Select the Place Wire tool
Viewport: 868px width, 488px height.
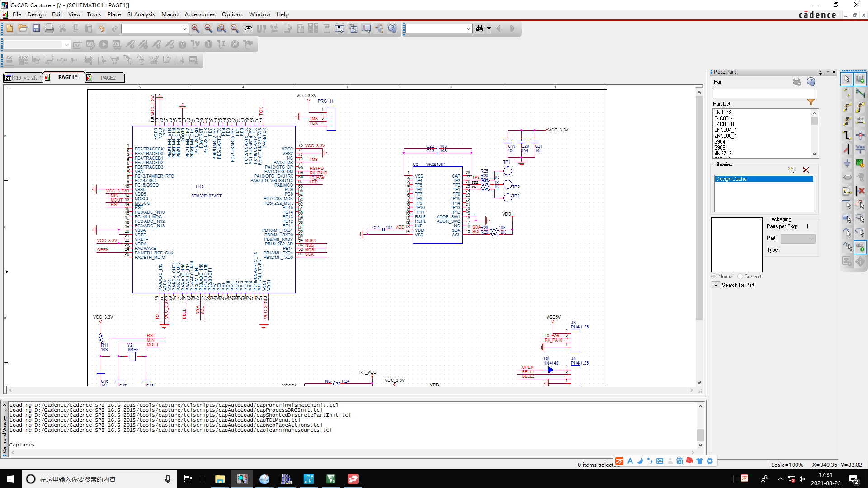[847, 93]
